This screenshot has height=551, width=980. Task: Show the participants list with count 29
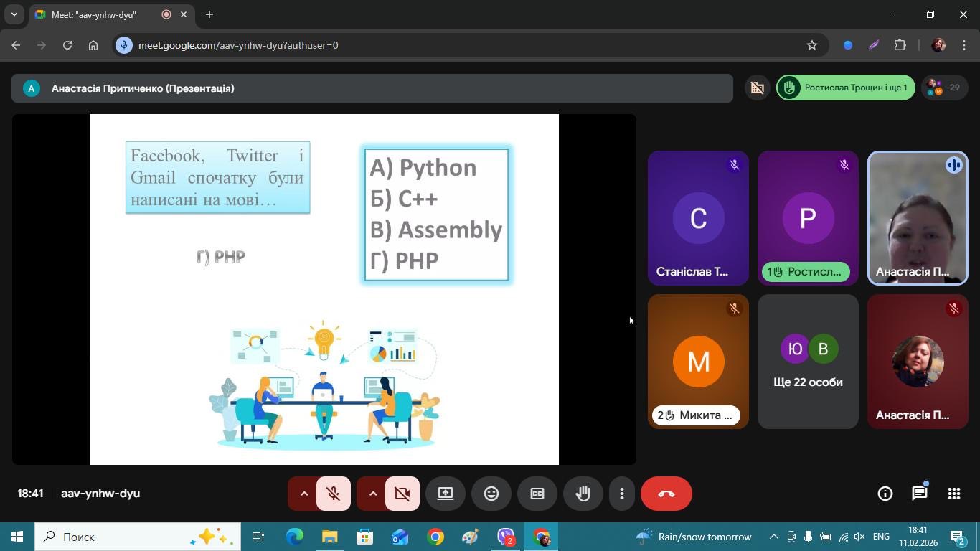[x=944, y=88]
